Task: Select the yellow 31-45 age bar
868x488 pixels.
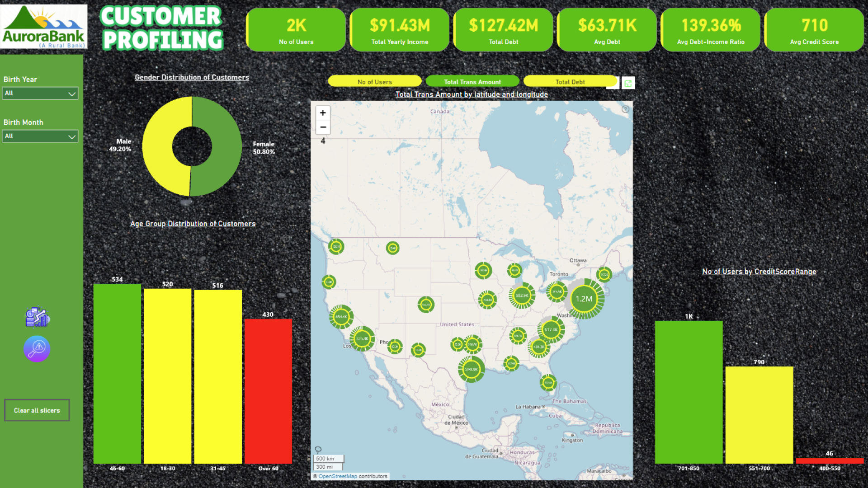Action: tap(218, 377)
